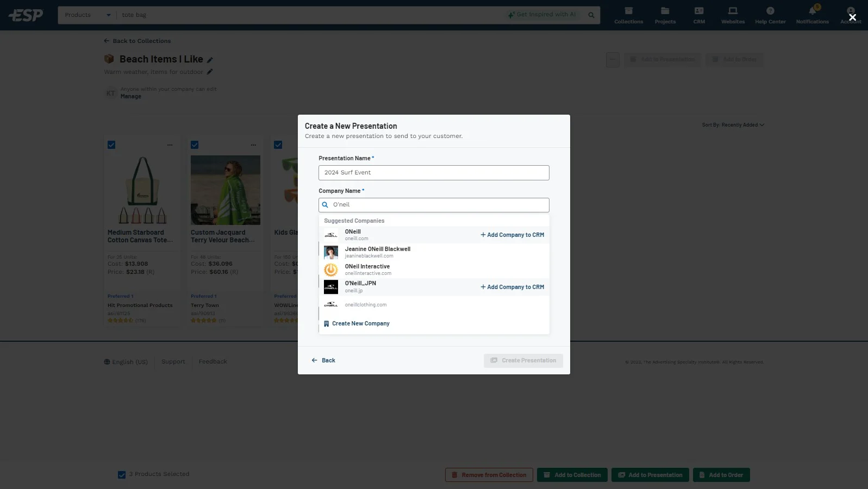Image resolution: width=868 pixels, height=489 pixels.
Task: Click Jeanine Blackwell profile photo
Action: pyautogui.click(x=330, y=252)
